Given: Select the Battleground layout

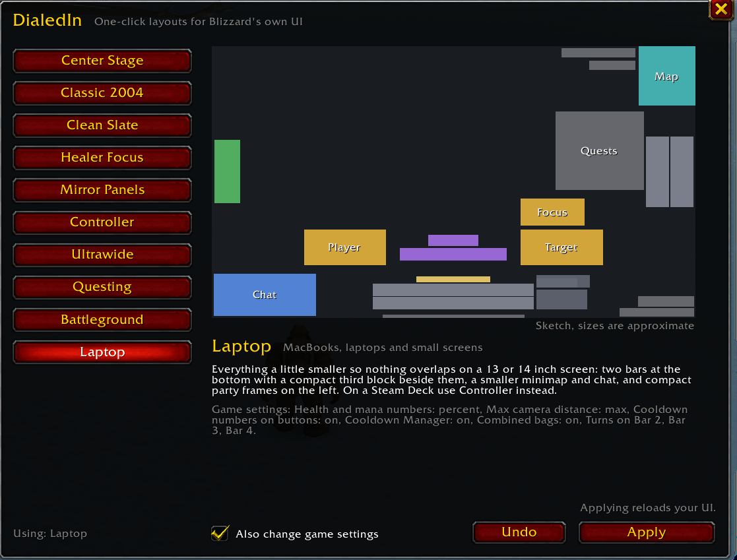Looking at the screenshot, I should coord(102,320).
